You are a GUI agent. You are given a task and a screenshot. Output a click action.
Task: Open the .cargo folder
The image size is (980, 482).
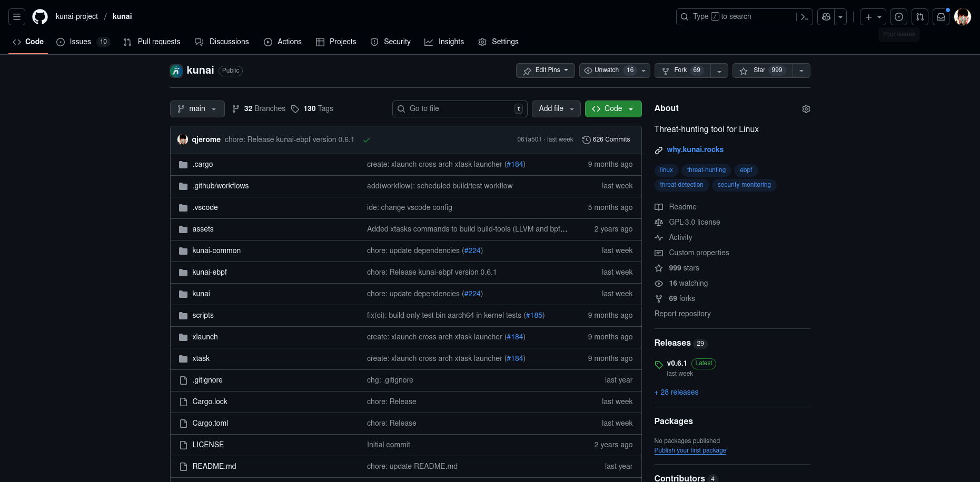pos(203,164)
